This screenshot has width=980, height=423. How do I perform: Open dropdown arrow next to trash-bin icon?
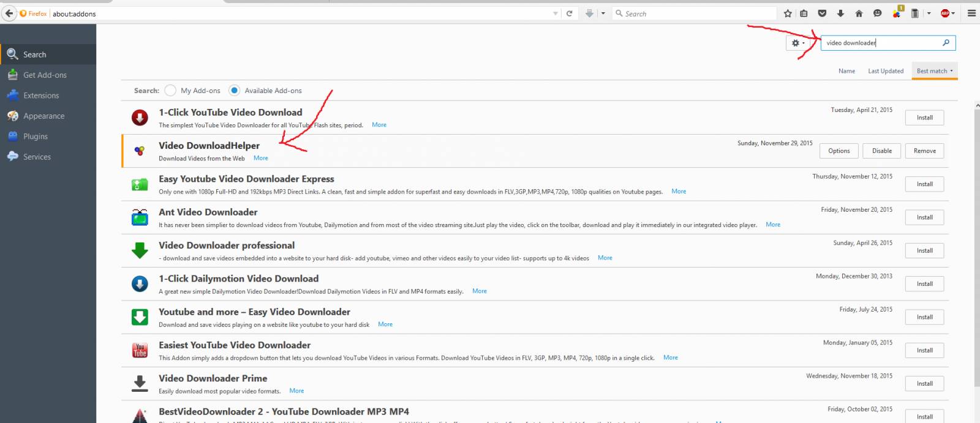click(x=929, y=13)
